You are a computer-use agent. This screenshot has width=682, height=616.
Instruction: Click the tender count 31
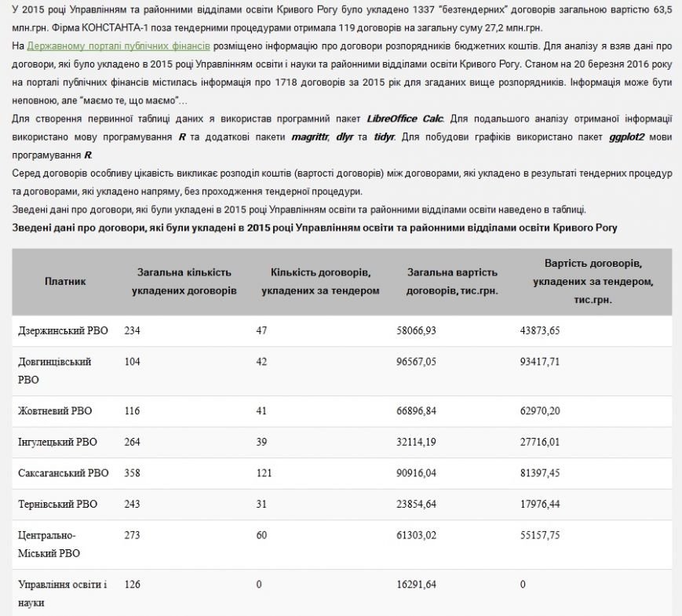point(261,505)
